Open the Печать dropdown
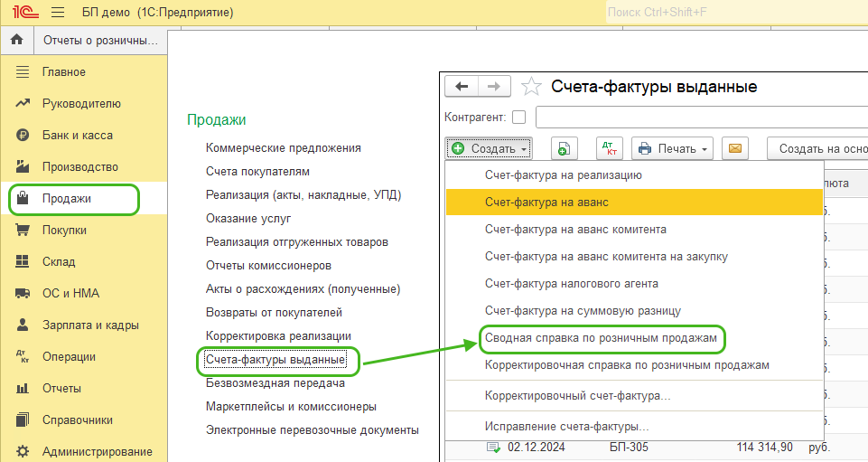Screen dimensions: 868x462 pyautogui.click(x=672, y=148)
